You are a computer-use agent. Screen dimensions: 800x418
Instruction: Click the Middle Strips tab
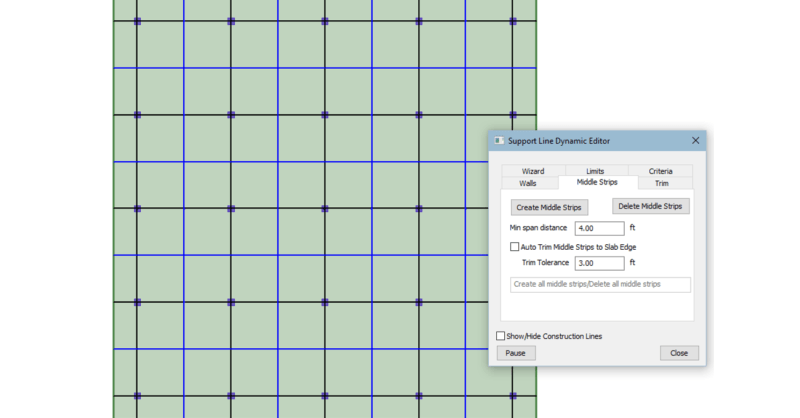[596, 183]
